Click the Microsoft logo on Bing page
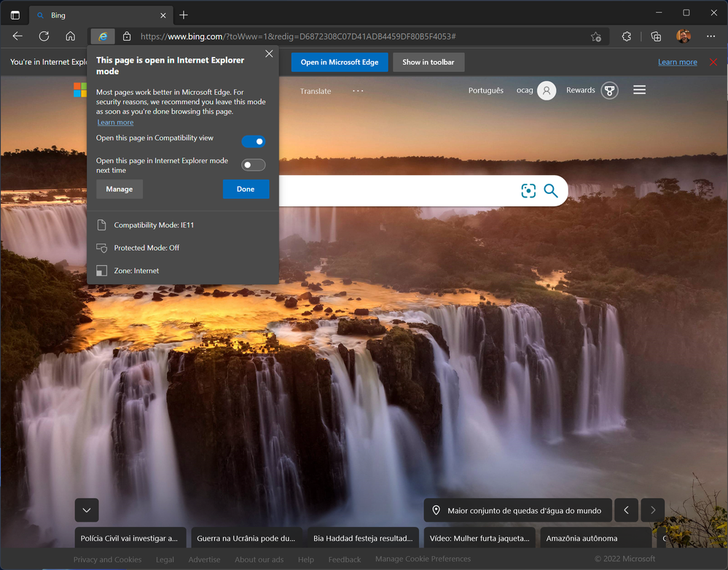Viewport: 728px width, 570px height. point(80,90)
